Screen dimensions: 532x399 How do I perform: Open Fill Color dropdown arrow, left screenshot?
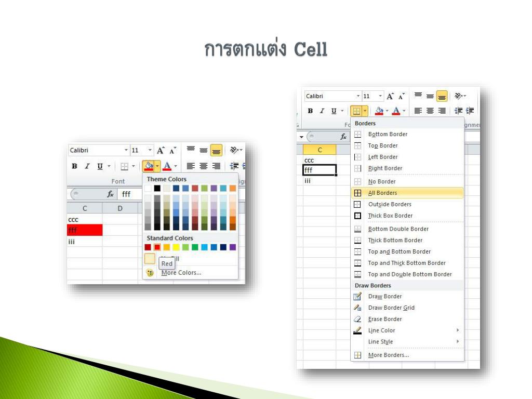157,166
